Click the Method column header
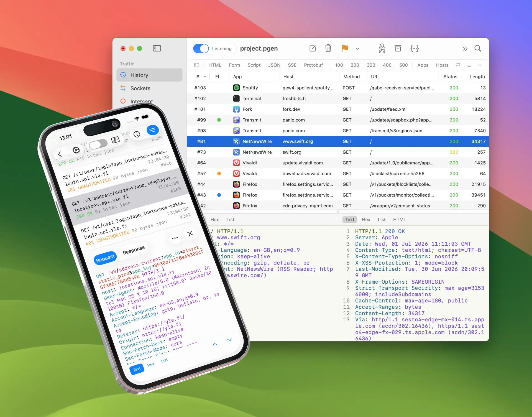 [x=351, y=77]
